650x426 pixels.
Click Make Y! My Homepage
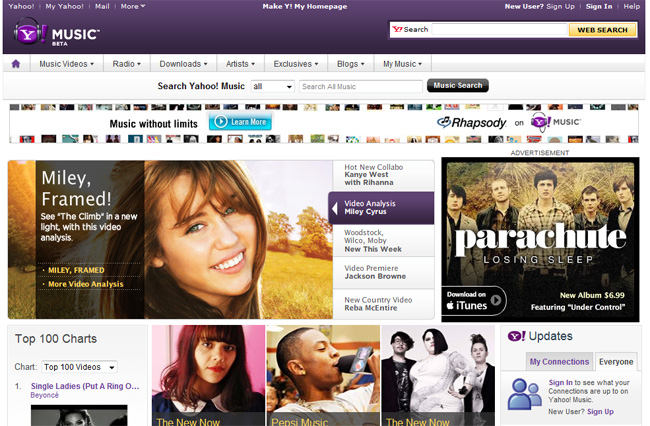pos(305,6)
